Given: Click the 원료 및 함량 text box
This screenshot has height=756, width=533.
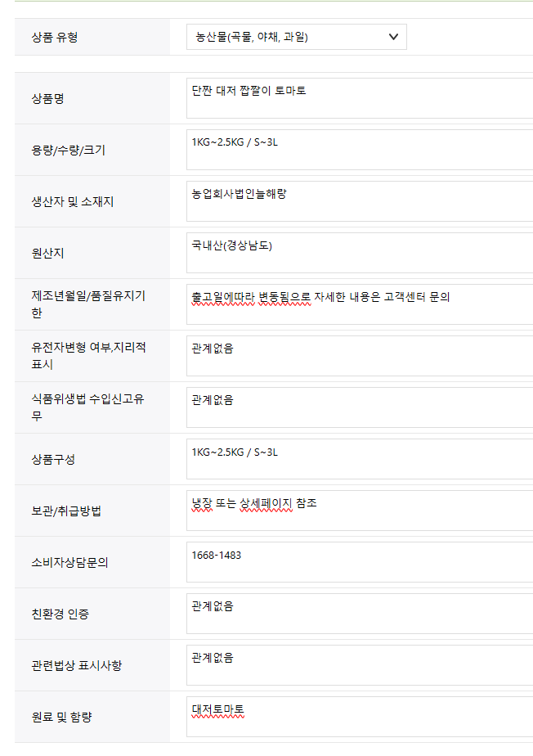Looking at the screenshot, I should click(x=360, y=717).
